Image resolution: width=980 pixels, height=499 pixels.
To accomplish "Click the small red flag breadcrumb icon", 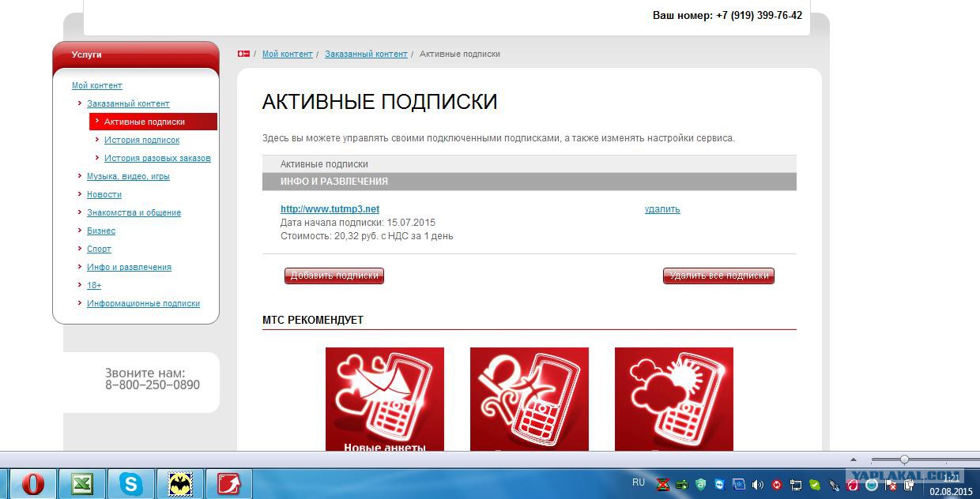I will coord(243,54).
